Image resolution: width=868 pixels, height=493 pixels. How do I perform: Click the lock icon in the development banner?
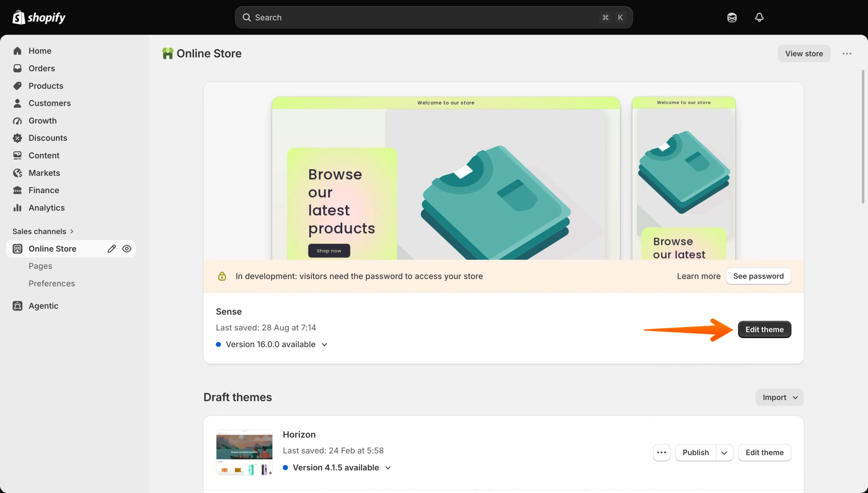click(x=222, y=276)
